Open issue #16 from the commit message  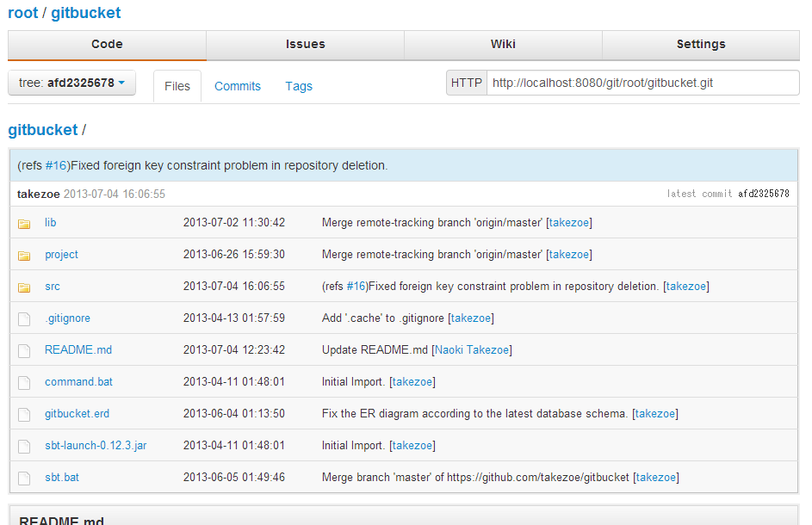[57, 165]
